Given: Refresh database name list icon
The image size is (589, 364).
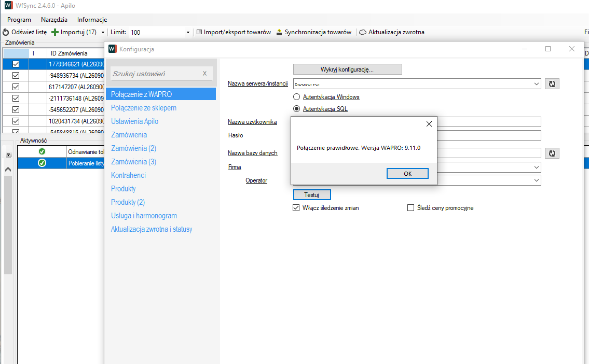Looking at the screenshot, I should click(x=552, y=153).
